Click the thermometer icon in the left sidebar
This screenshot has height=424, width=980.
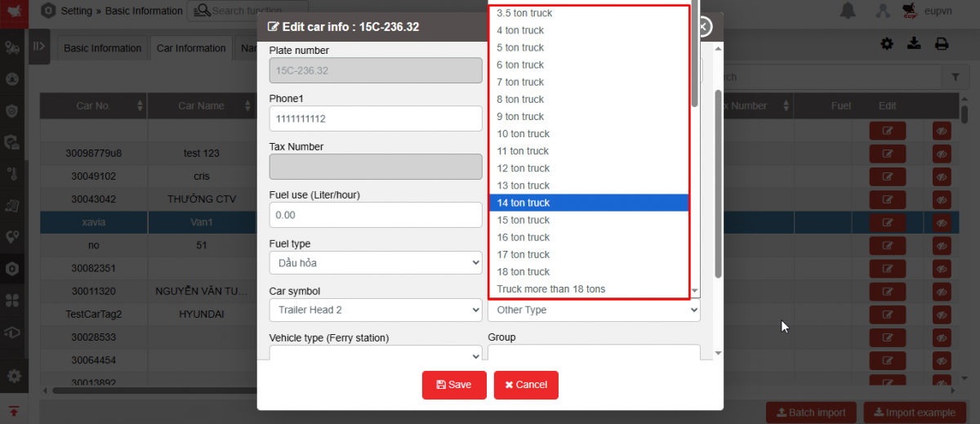coord(12,172)
